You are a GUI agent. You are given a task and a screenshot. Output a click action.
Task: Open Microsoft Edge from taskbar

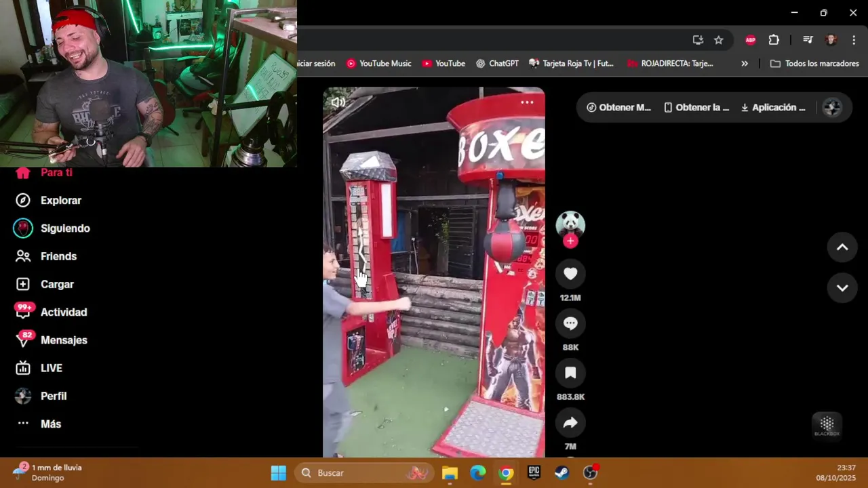478,473
